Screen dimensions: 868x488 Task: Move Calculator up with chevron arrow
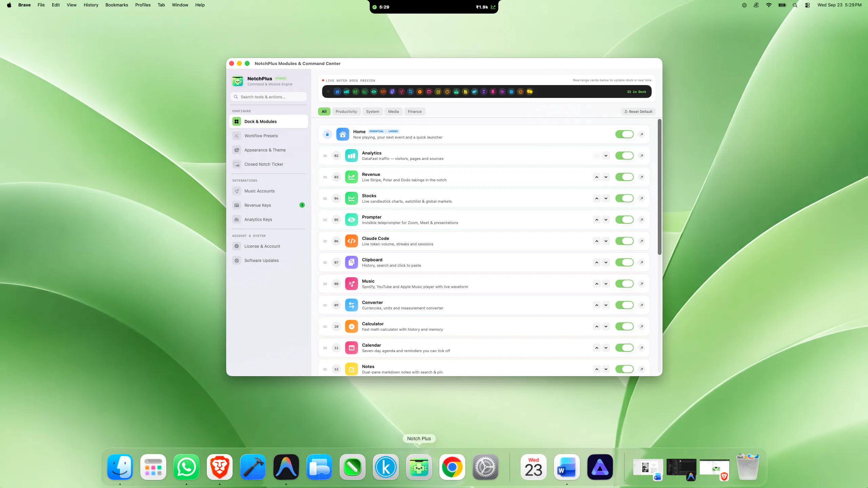(597, 326)
